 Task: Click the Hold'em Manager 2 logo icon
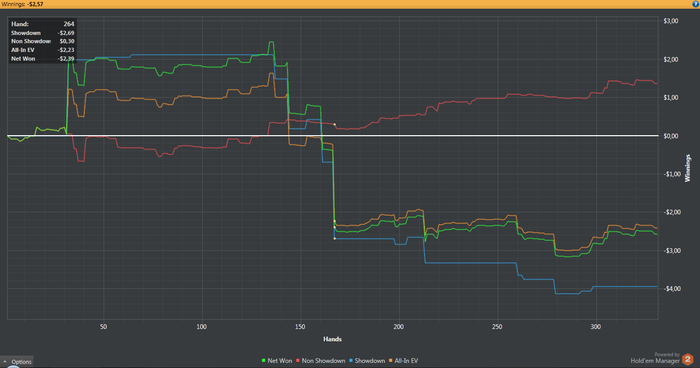688,359
